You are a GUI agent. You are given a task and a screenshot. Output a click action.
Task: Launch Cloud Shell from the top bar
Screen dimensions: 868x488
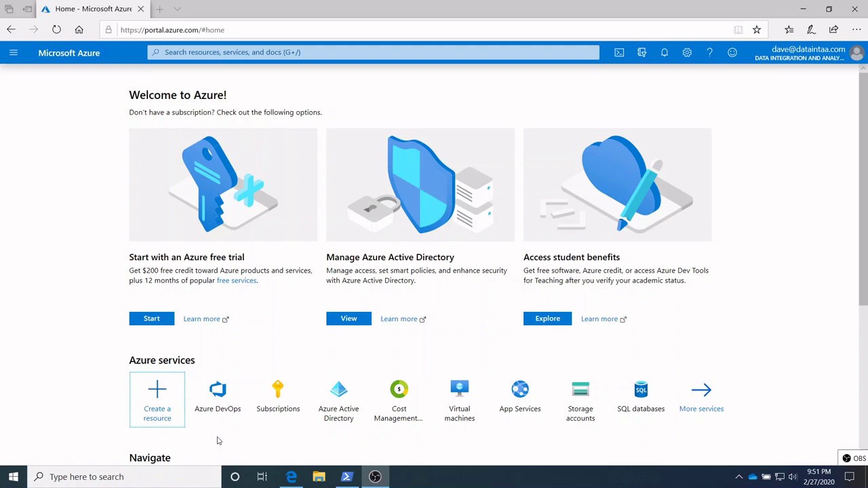(x=619, y=52)
